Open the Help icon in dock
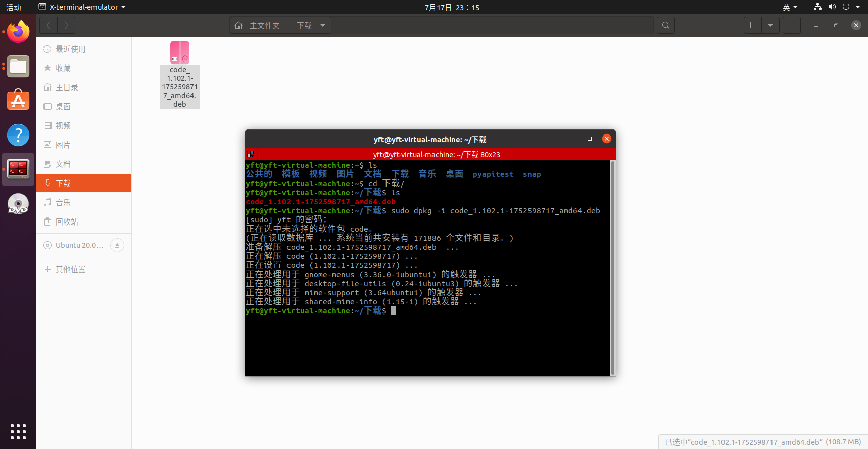Image resolution: width=868 pixels, height=449 pixels. tap(18, 135)
